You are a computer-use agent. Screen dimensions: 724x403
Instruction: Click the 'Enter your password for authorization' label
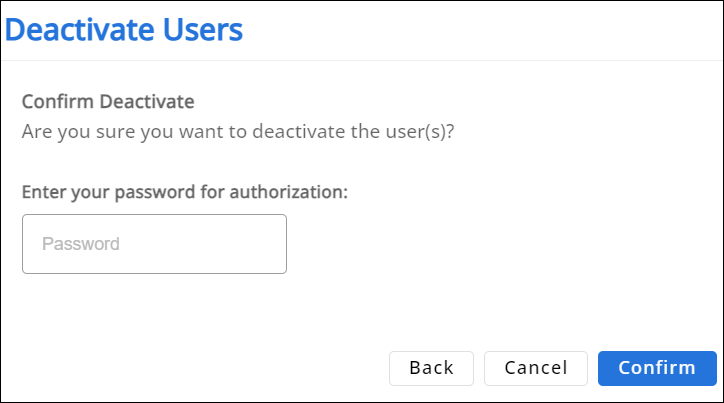[185, 191]
